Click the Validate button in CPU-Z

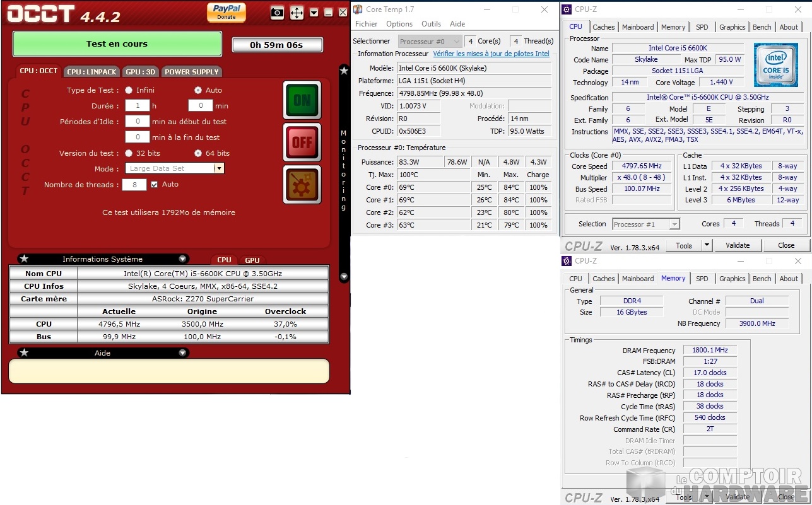737,245
